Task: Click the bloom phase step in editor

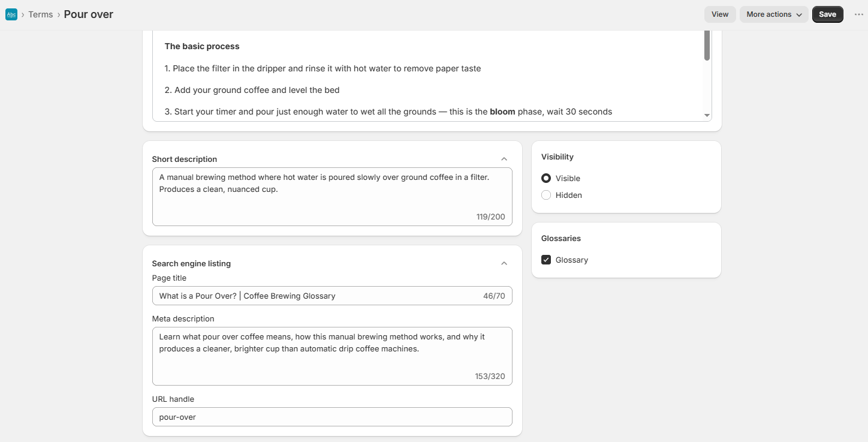Action: [x=388, y=112]
